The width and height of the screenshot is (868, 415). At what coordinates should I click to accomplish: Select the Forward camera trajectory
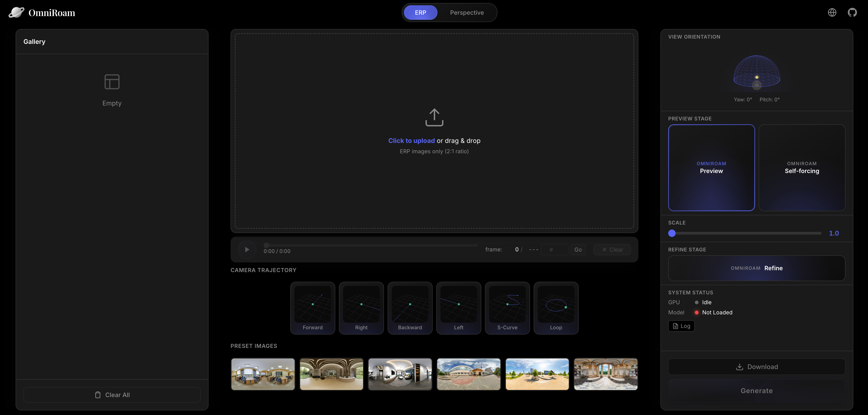pyautogui.click(x=312, y=308)
